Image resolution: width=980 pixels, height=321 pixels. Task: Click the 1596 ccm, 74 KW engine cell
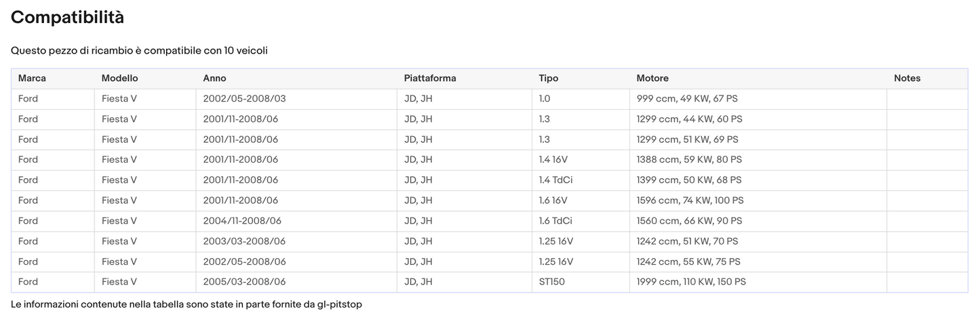pyautogui.click(x=690, y=200)
